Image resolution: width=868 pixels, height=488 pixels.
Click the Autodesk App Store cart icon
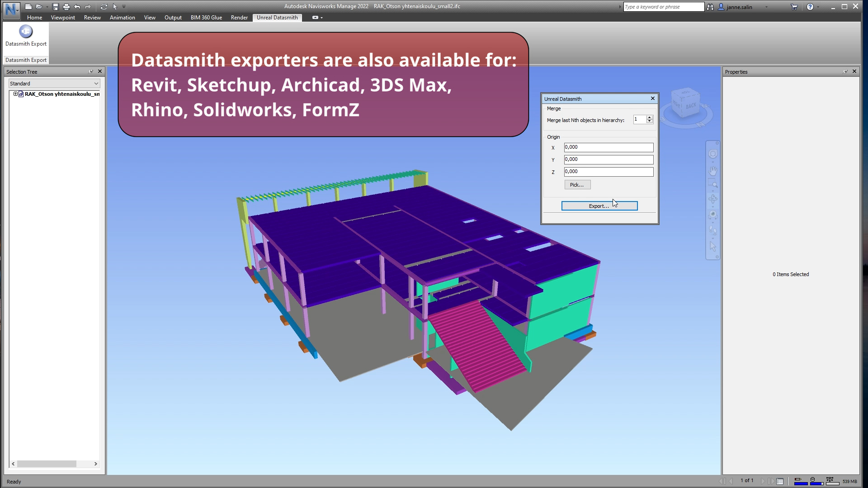click(x=794, y=7)
